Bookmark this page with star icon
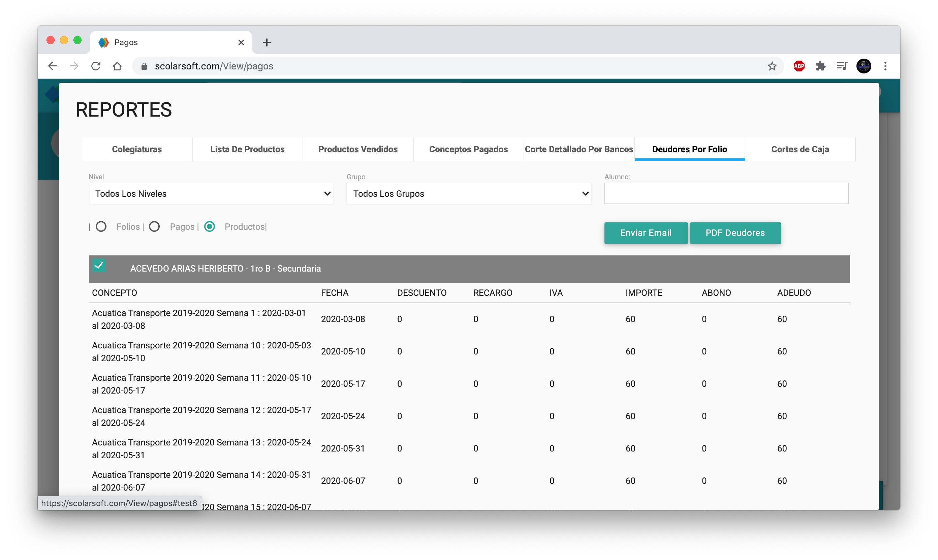The height and width of the screenshot is (560, 938). tap(772, 66)
